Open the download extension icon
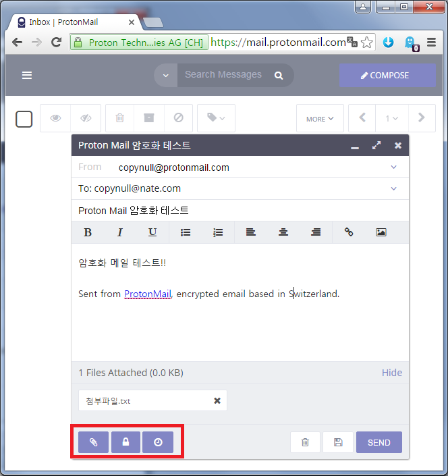The height and width of the screenshot is (476, 448). (388, 42)
